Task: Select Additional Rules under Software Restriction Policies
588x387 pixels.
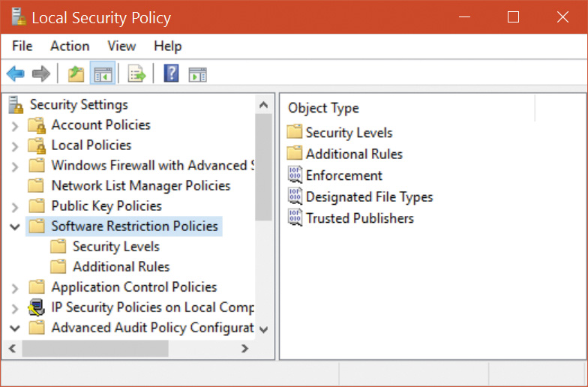Action: (x=121, y=267)
